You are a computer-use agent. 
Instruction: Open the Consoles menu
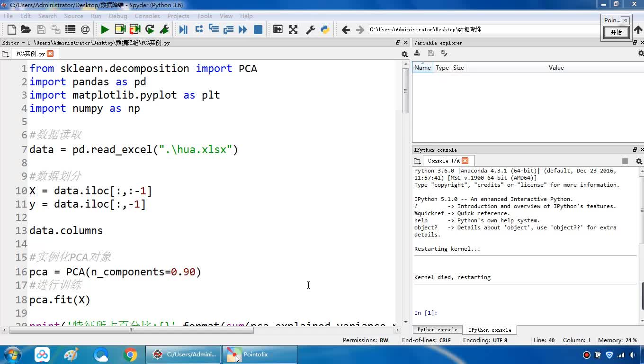(147, 16)
